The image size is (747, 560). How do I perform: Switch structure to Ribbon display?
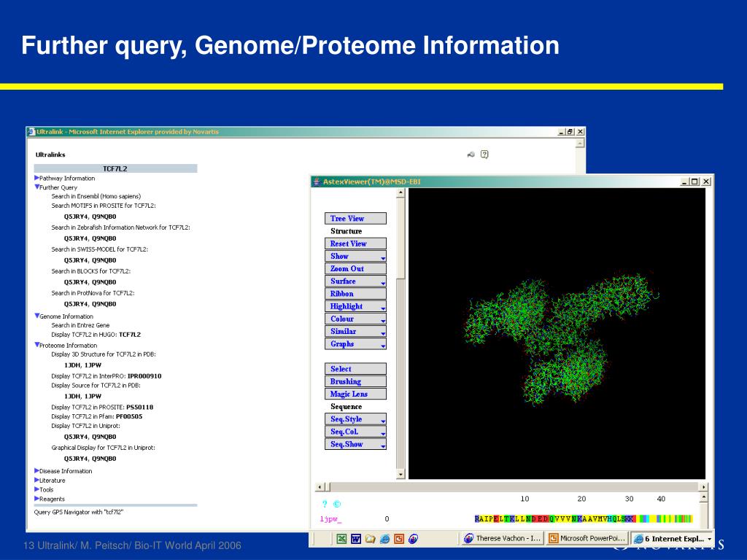point(355,294)
